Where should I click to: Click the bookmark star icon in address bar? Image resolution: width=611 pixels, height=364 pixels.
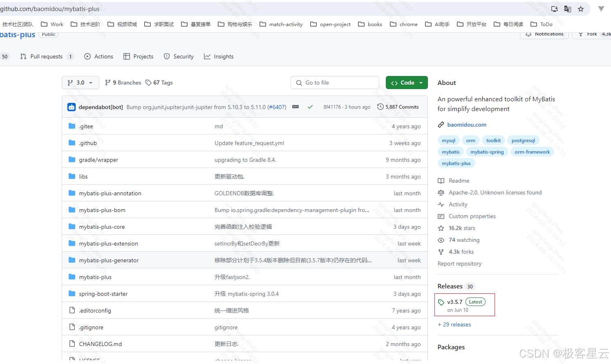[581, 9]
